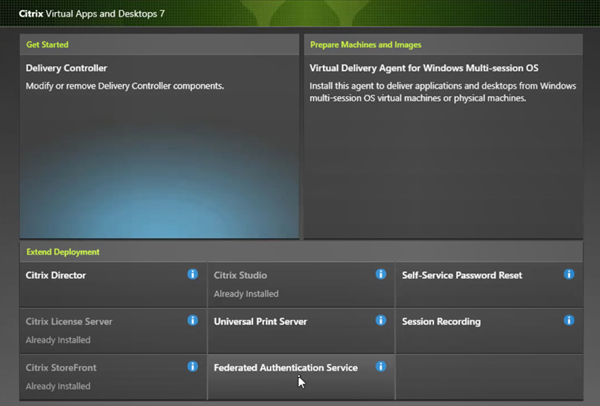Click the Citrix StoreFront label
Image resolution: width=600 pixels, height=406 pixels.
point(61,368)
